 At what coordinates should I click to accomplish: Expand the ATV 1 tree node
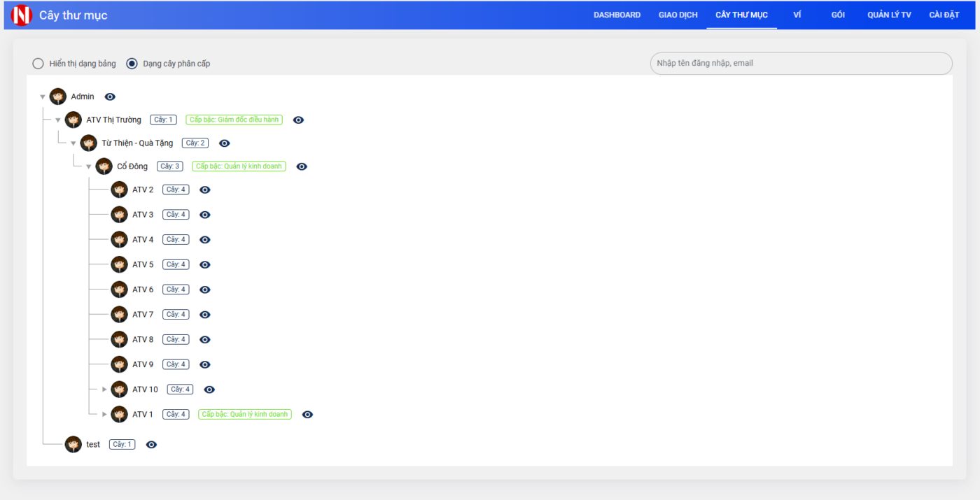coord(104,415)
